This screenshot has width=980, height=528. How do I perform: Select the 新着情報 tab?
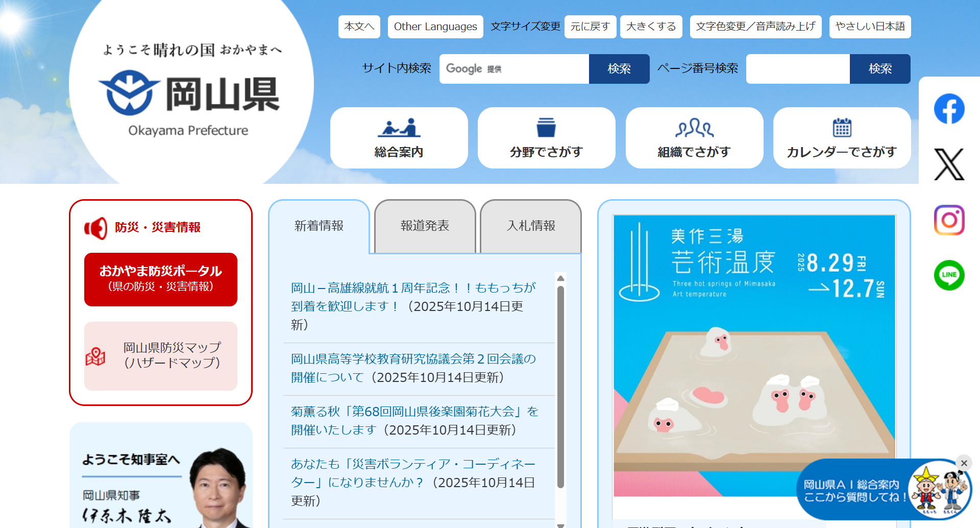point(319,226)
